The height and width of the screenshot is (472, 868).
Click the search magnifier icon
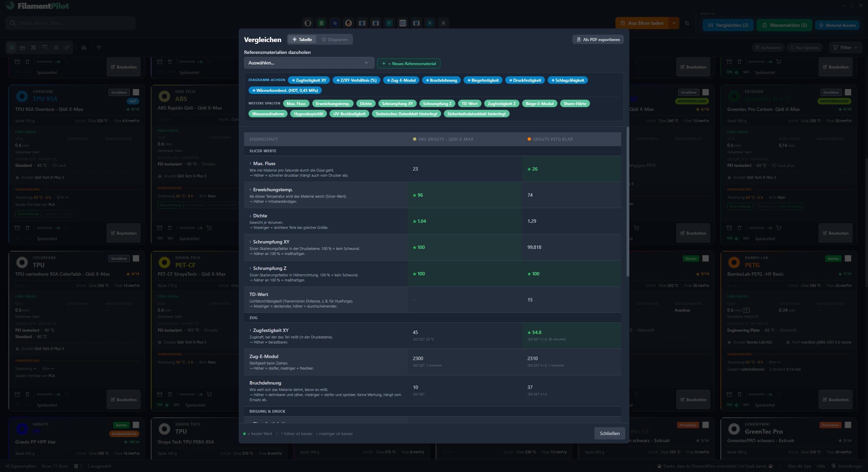(x=13, y=23)
